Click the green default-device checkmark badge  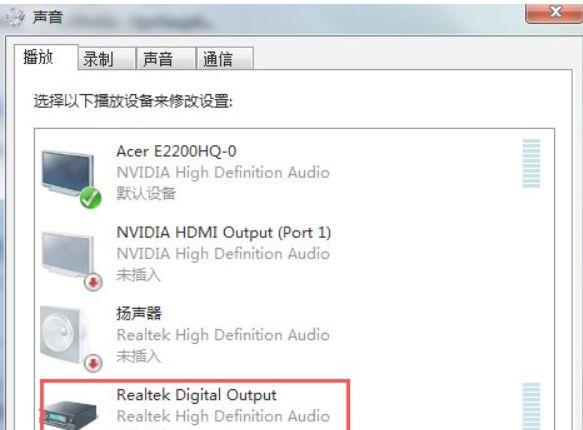[90, 198]
